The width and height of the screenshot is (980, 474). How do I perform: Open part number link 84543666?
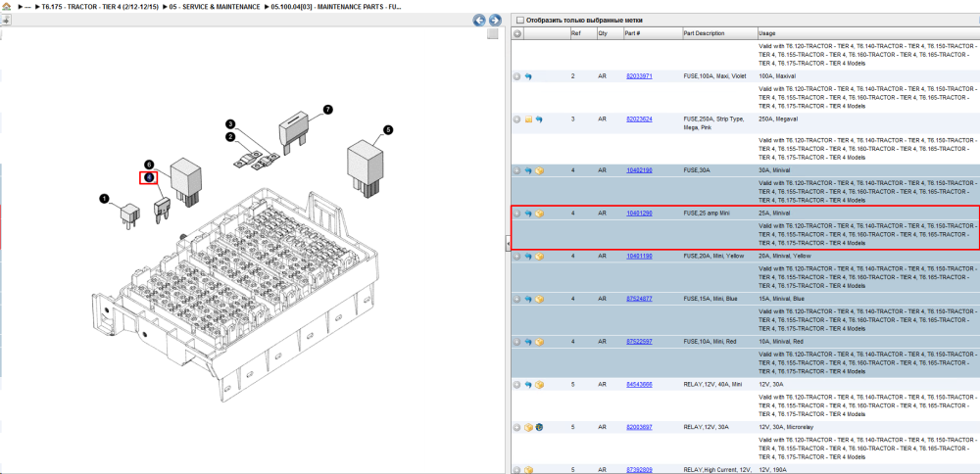[x=639, y=385]
